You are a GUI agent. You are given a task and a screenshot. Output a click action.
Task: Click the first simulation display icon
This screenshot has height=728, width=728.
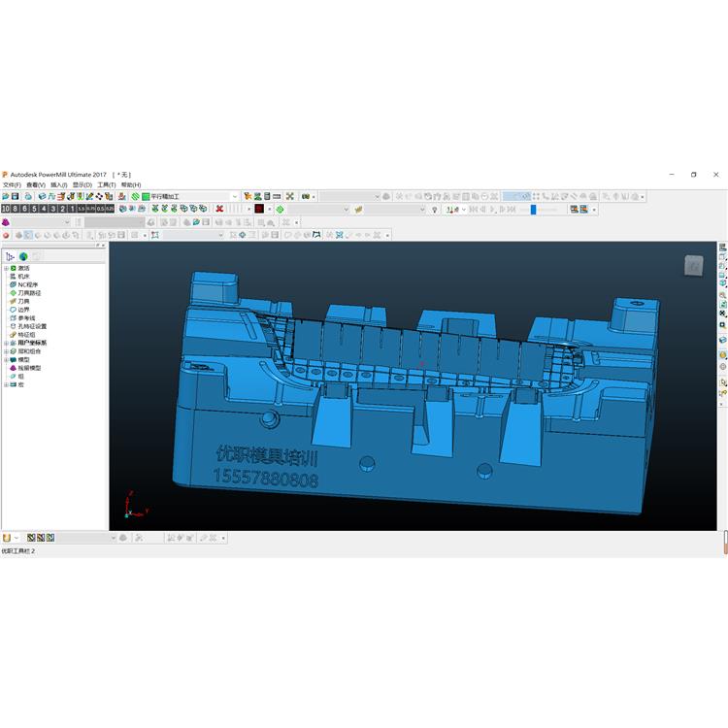(575, 210)
